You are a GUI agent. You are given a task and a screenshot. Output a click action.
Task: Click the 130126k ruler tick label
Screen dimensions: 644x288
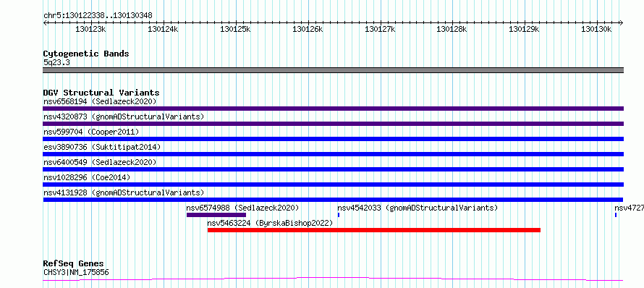pos(308,29)
